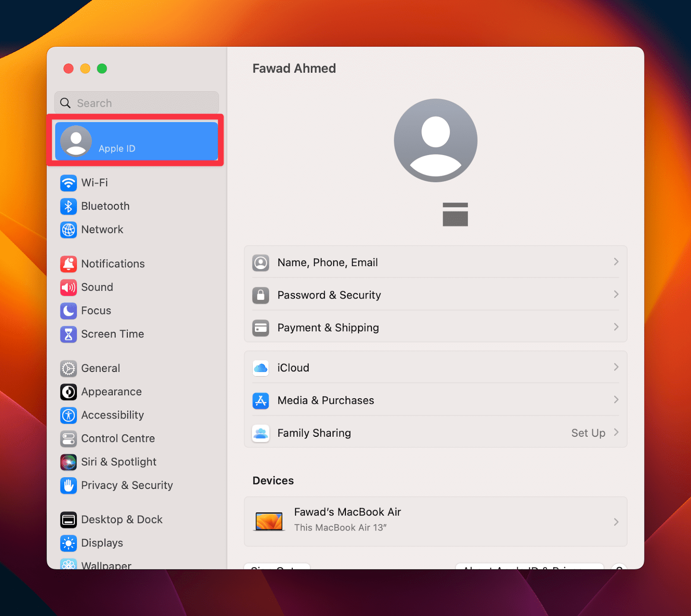Click the Family Sharing icon

[x=260, y=433]
